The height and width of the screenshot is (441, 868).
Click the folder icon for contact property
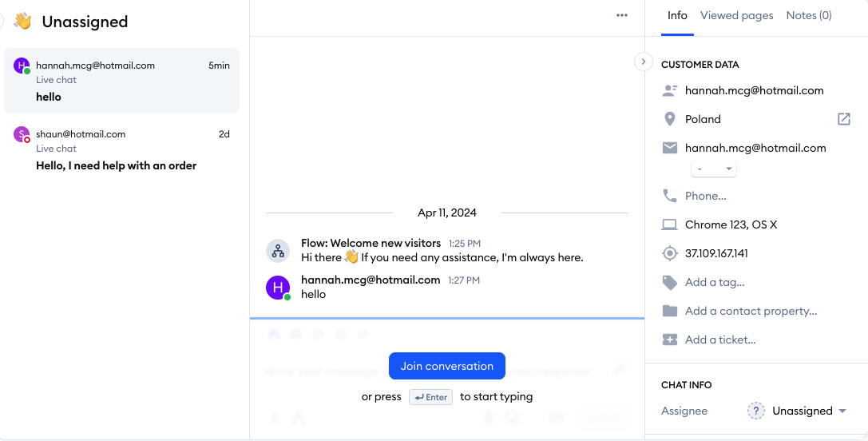pyautogui.click(x=670, y=311)
